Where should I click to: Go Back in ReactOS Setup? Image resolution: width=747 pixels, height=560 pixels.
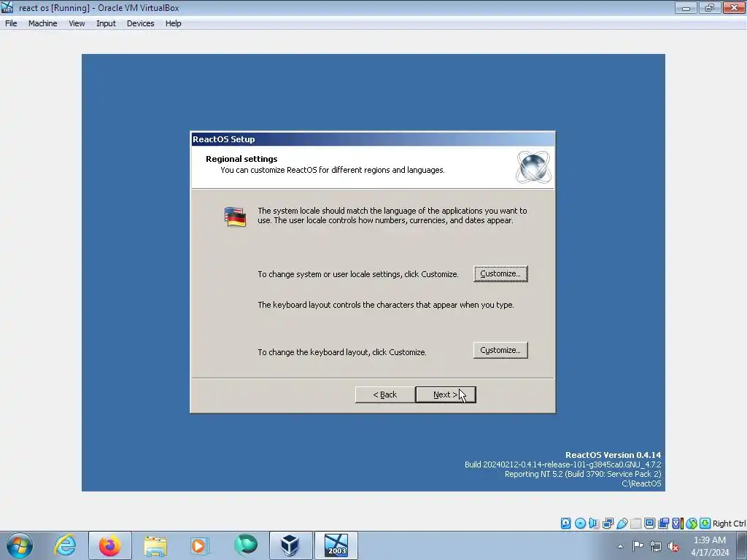click(385, 394)
